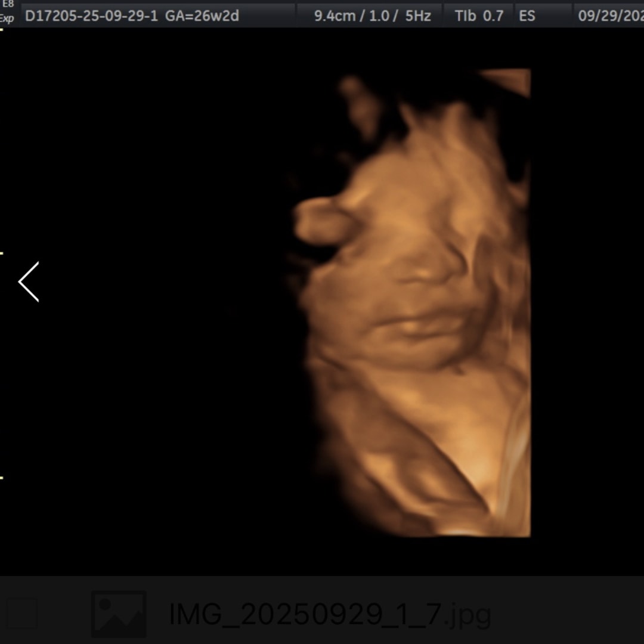
Task: Click the fetal fist in 3D render
Action: pos(322,222)
